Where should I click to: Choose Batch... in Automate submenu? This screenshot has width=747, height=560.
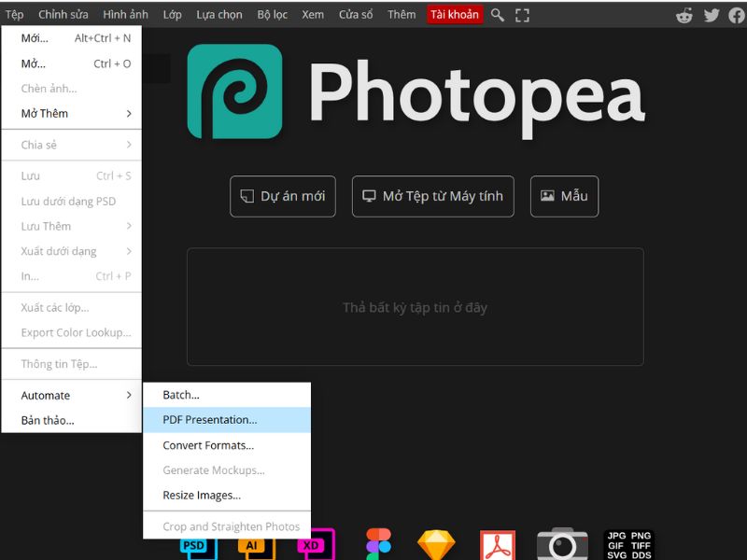[227, 395]
